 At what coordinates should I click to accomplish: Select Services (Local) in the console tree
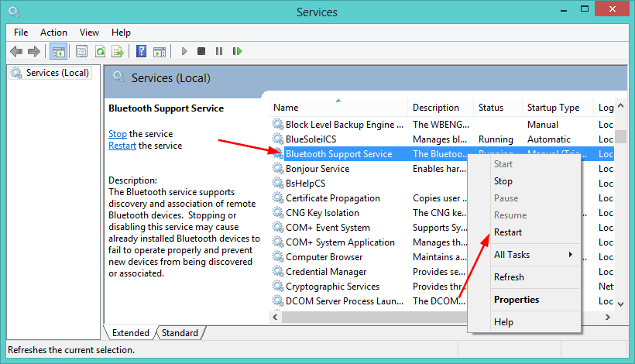coord(56,73)
